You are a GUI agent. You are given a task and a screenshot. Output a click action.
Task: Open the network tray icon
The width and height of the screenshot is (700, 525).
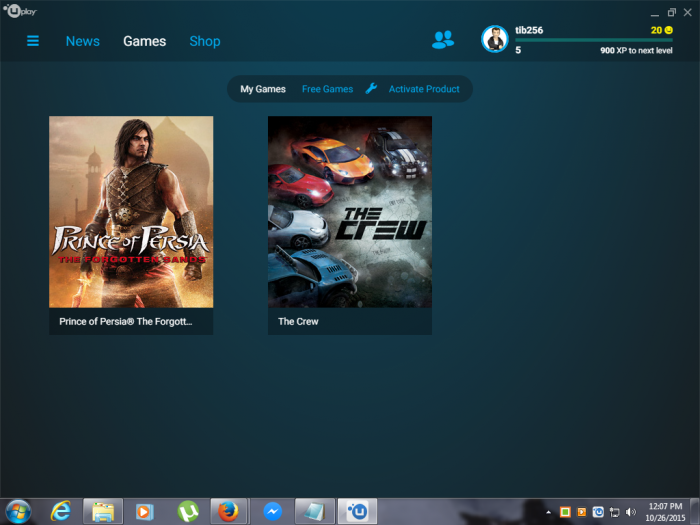pos(615,512)
